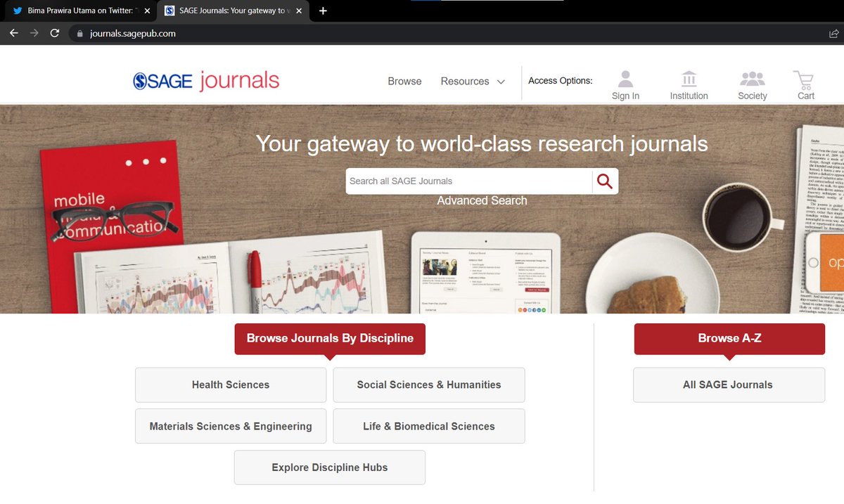Open the Society access icon
844x504 pixels.
coord(753,79)
